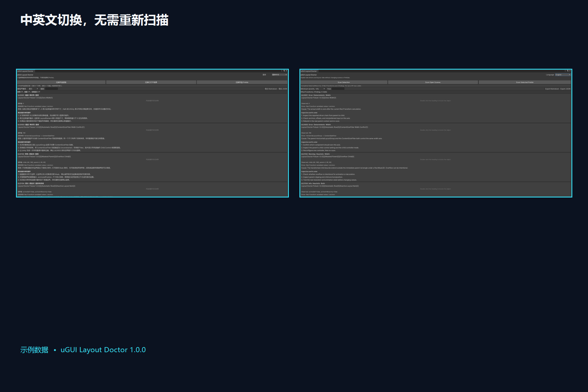Open the kebab menu of the English window
The height and width of the screenshot is (392, 588).
tap(565, 71)
